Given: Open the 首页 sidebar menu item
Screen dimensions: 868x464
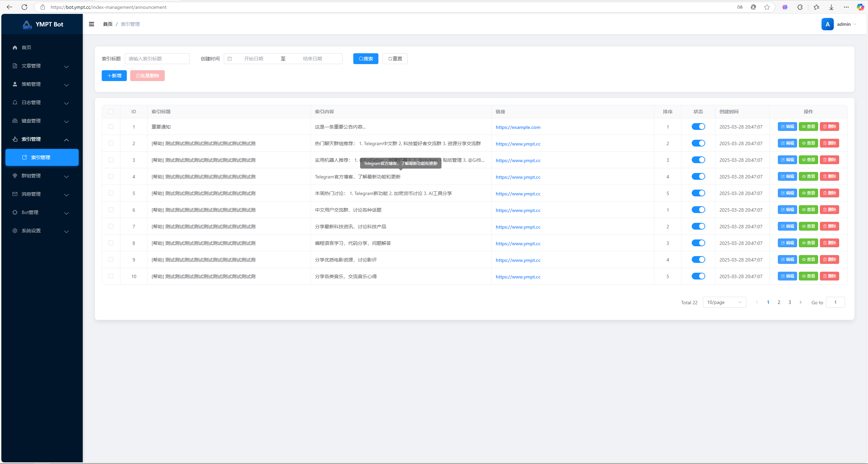Looking at the screenshot, I should pyautogui.click(x=26, y=47).
